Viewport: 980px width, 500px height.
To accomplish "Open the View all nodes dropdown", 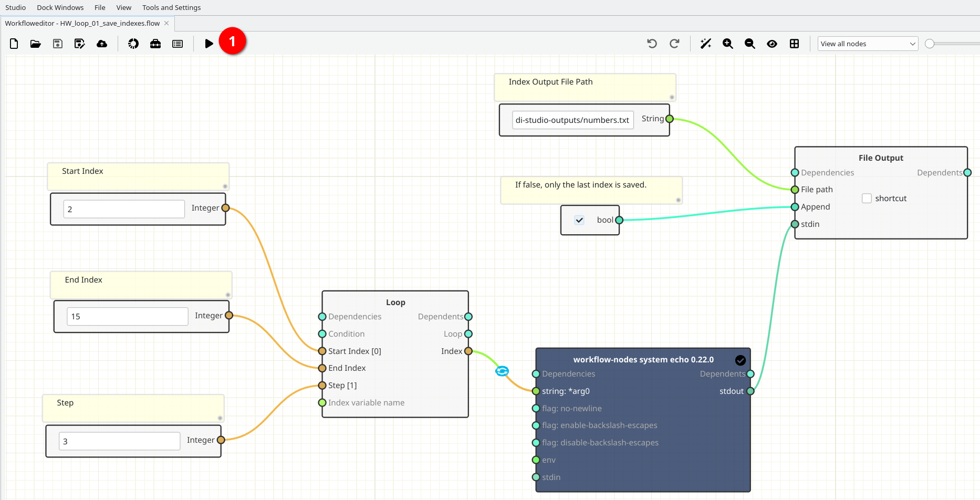I will click(868, 44).
